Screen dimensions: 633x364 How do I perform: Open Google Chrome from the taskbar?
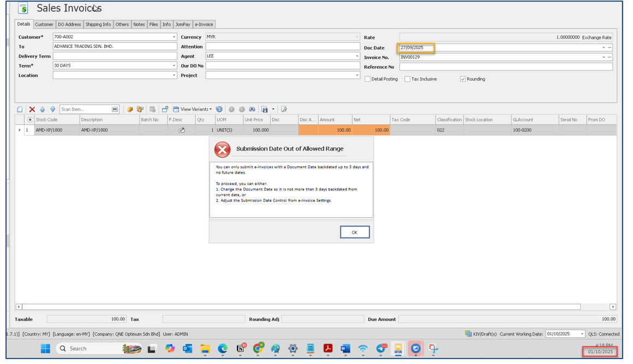258,349
